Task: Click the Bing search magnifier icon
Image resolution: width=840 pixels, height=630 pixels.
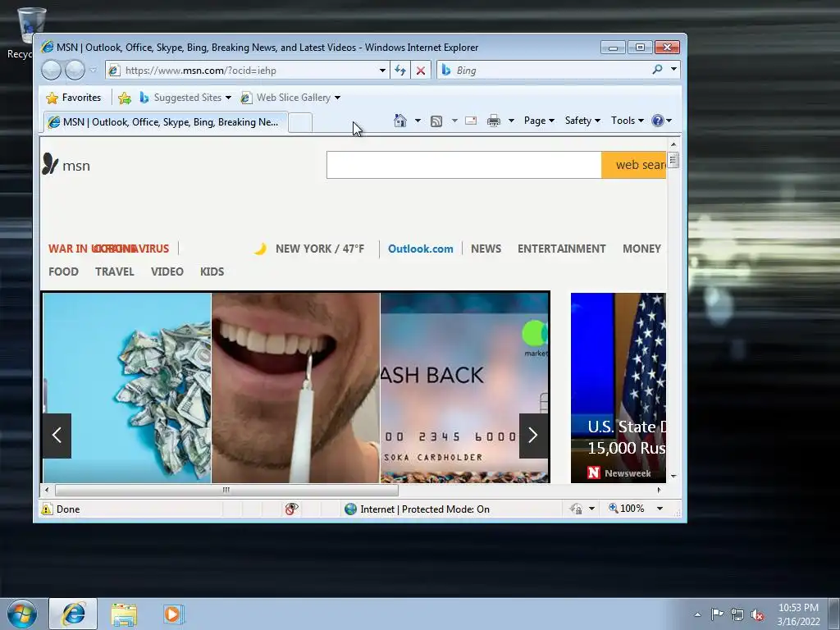Action: [657, 70]
